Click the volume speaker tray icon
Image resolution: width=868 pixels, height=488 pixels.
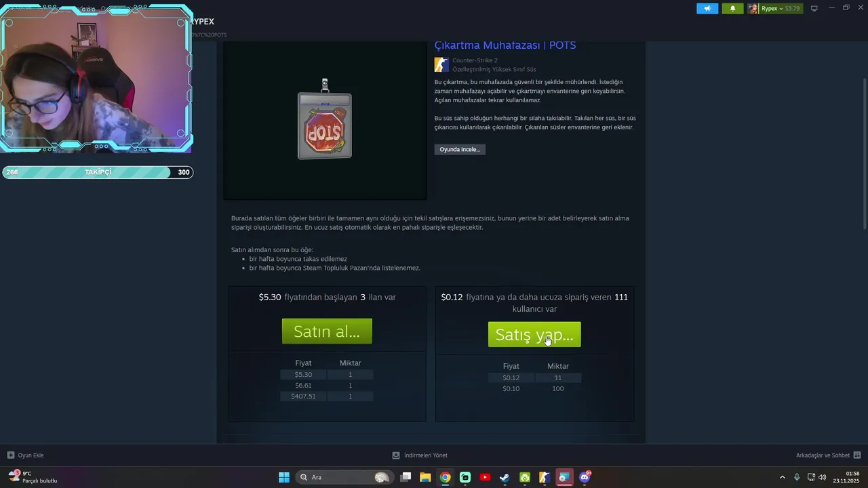(x=822, y=477)
